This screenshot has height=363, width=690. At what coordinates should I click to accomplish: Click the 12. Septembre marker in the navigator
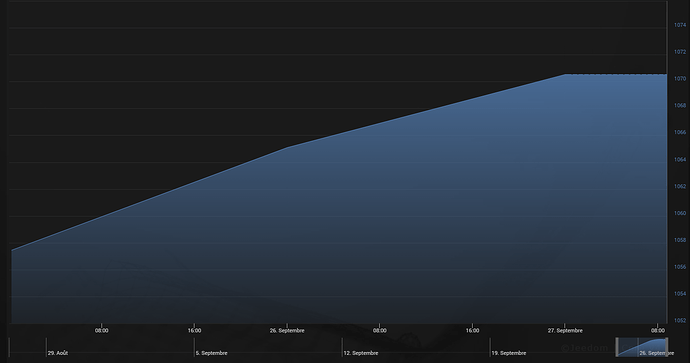pyautogui.click(x=360, y=353)
